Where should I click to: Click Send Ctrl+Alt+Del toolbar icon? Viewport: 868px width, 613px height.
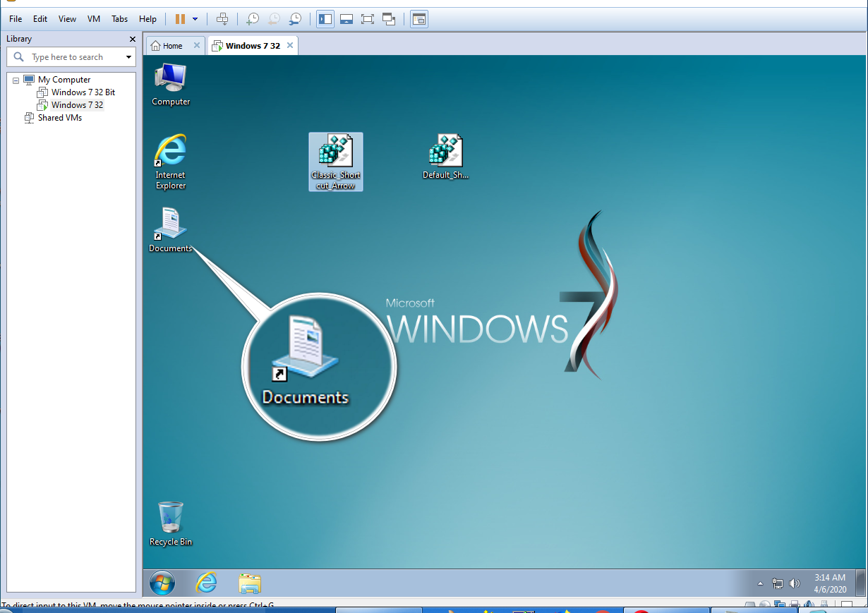click(222, 19)
